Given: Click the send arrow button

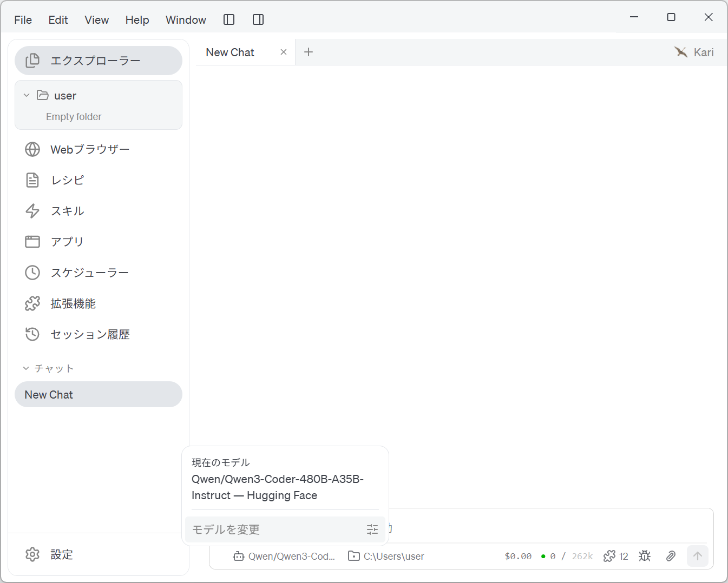Looking at the screenshot, I should tap(698, 556).
